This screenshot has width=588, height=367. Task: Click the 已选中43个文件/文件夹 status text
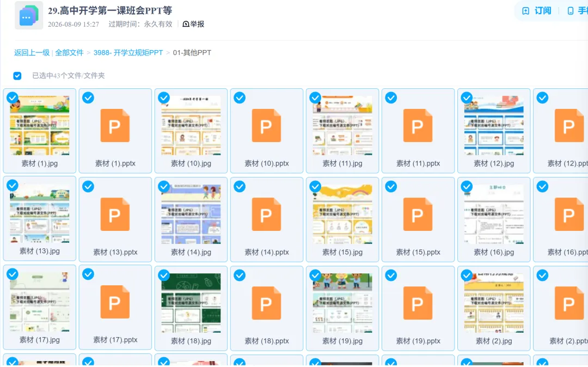tap(68, 76)
